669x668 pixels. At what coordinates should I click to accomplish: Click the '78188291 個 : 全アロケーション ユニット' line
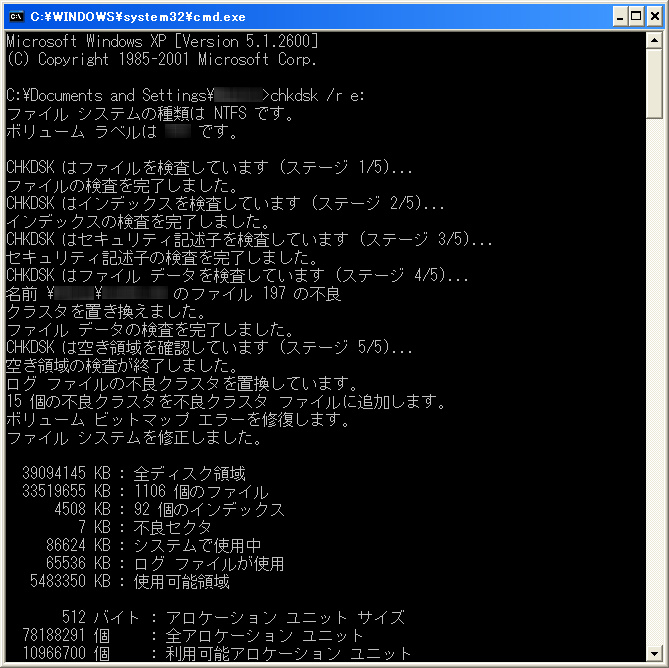tap(193, 636)
